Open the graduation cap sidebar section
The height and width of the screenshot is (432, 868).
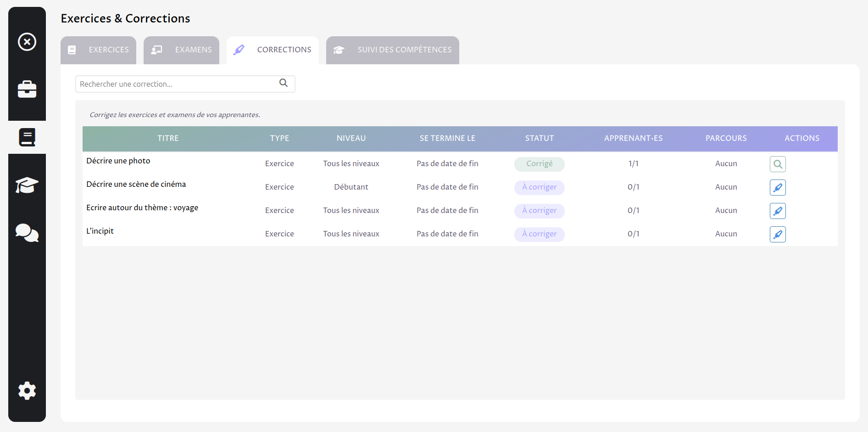(x=27, y=185)
